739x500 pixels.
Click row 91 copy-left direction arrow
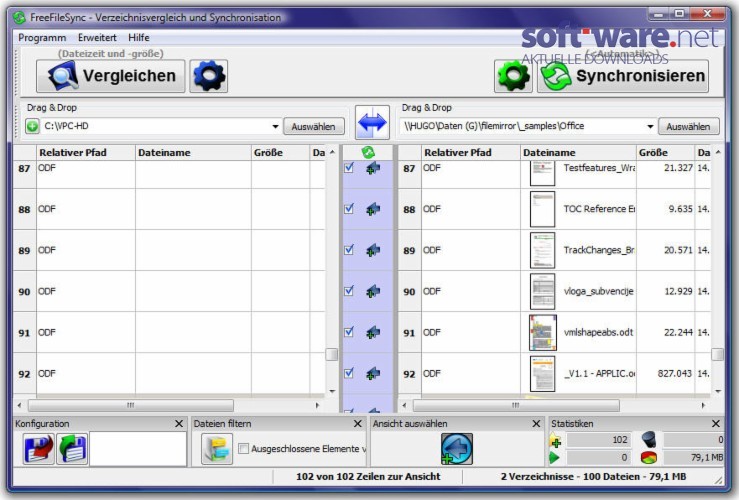pos(373,332)
